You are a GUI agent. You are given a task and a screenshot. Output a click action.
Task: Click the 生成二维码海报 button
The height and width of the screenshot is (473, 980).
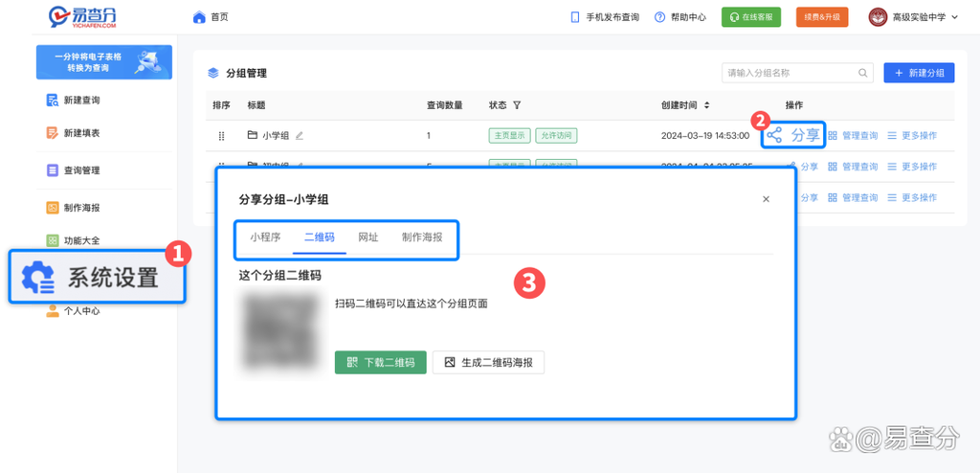click(x=488, y=362)
